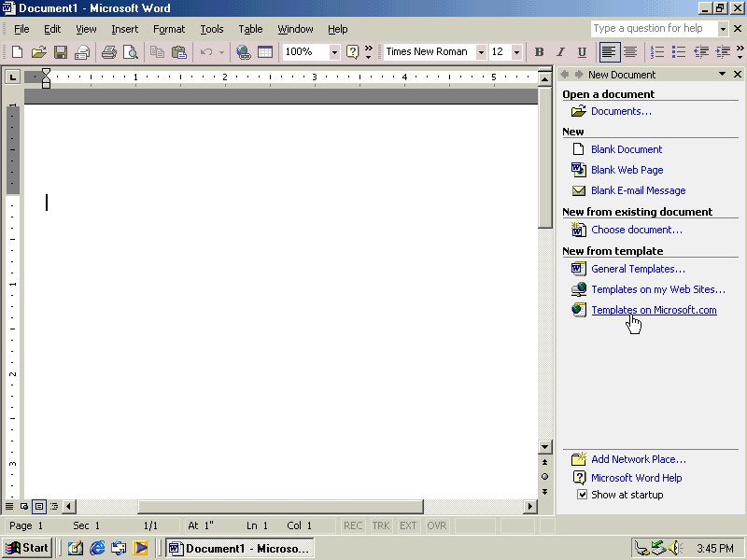747x560 pixels.
Task: Open the Zoom 100% dropdown
Action: (x=334, y=52)
